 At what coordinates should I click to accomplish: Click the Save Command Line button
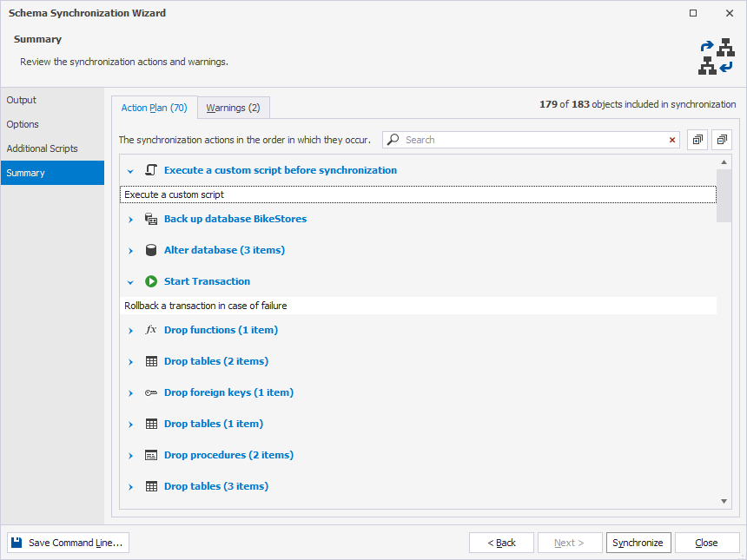tap(68, 543)
